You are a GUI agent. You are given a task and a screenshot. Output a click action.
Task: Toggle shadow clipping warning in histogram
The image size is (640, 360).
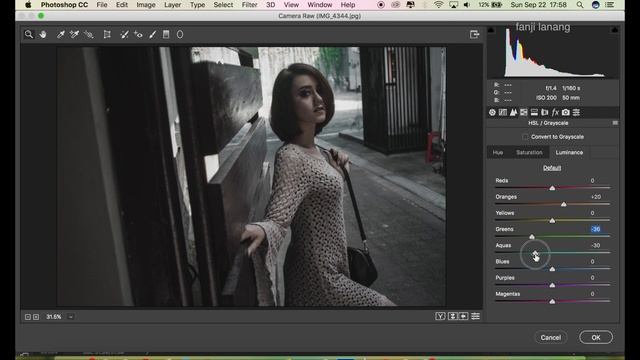[491, 30]
